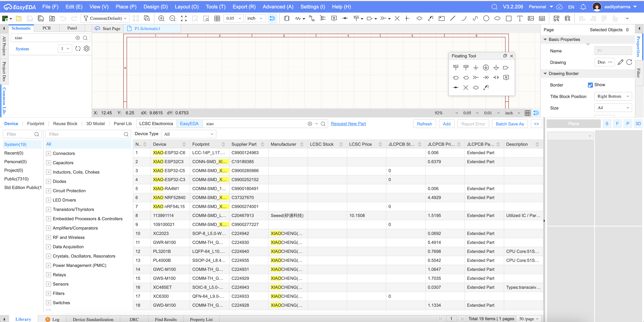Click the +5V power symbol in Floating Tool

[x=466, y=67]
